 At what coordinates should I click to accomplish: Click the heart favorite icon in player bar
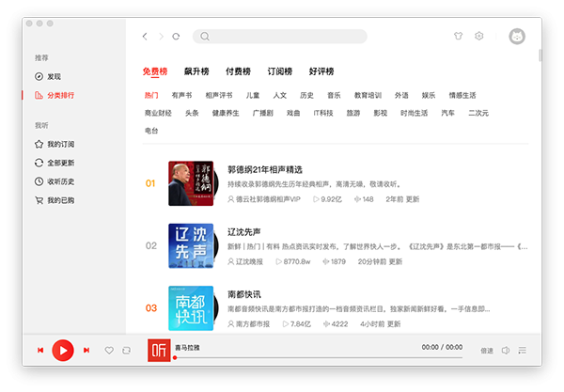109,351
